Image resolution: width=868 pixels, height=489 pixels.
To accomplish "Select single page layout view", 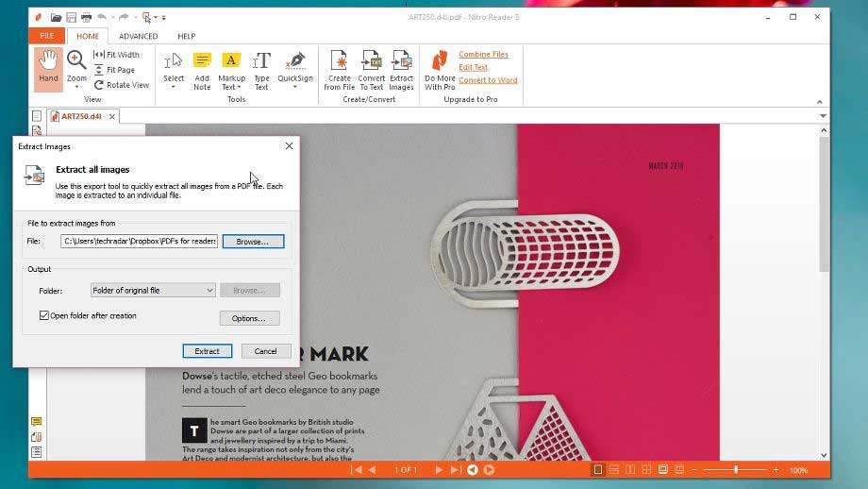I will [598, 469].
